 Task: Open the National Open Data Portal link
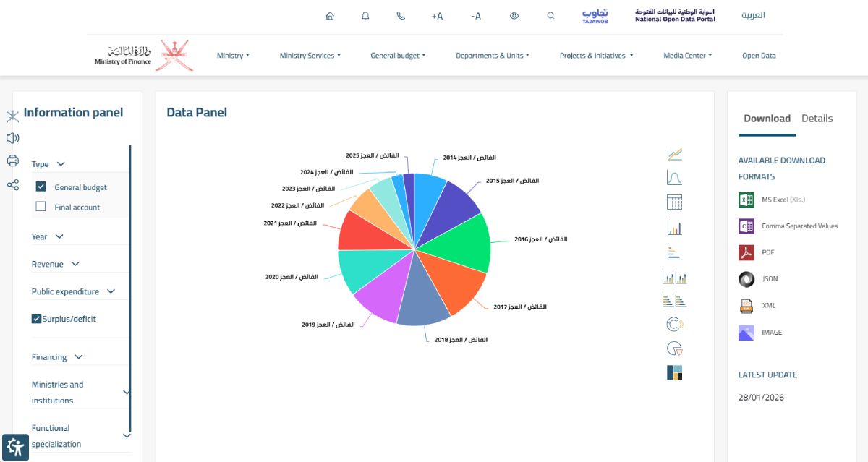coord(675,15)
